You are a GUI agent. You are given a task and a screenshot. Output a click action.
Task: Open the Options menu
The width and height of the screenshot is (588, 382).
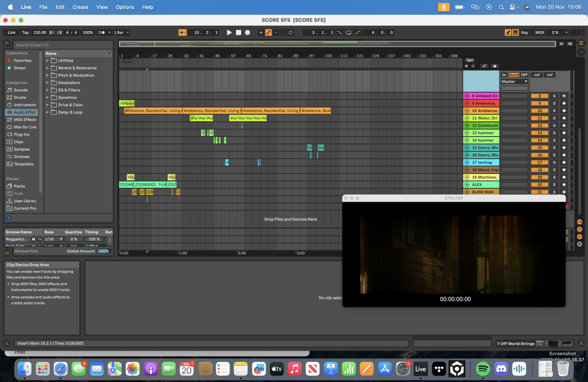pyautogui.click(x=125, y=7)
